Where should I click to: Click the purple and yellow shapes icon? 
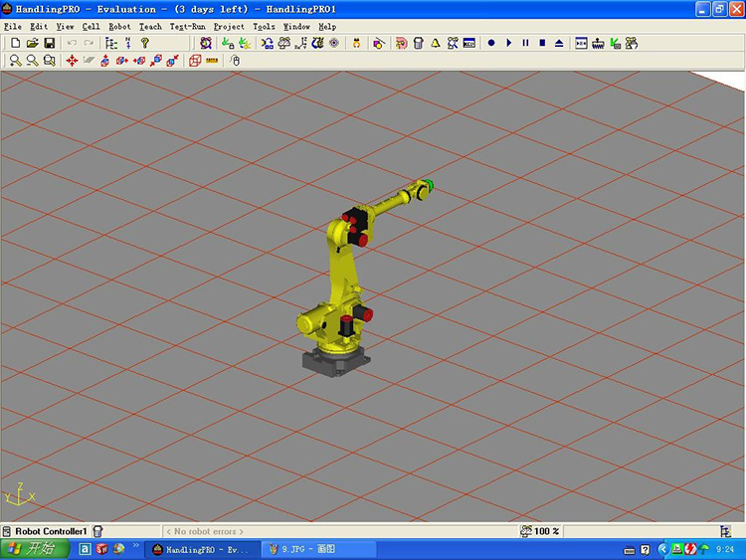[x=379, y=44]
